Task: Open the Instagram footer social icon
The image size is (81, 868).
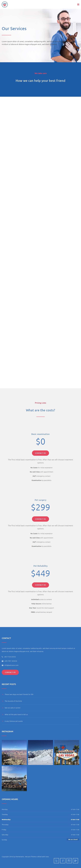Action: click(69, 861)
